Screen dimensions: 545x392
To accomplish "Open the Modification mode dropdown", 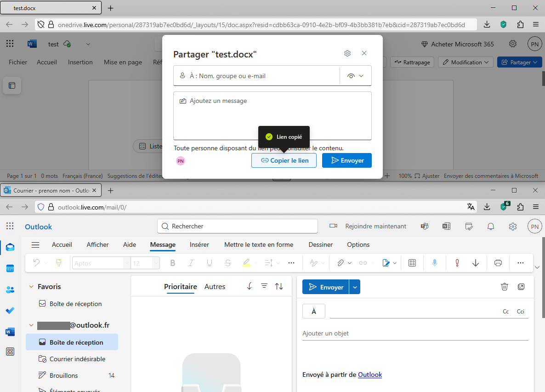I will [466, 62].
